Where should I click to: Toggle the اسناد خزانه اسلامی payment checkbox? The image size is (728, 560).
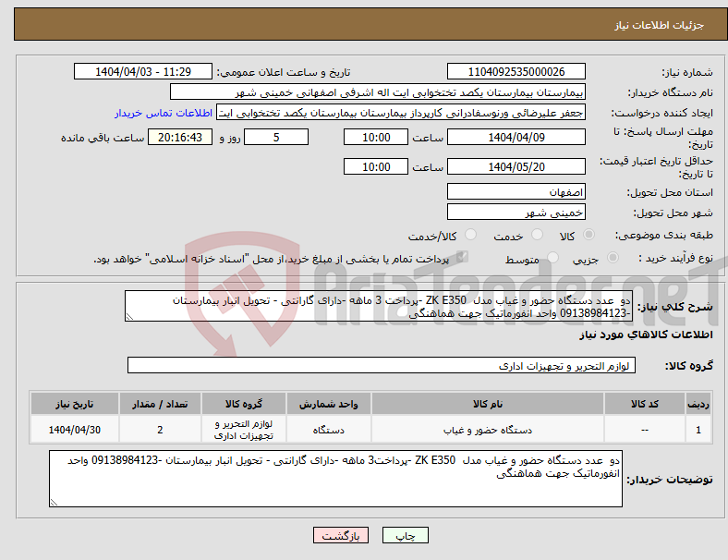click(x=462, y=257)
